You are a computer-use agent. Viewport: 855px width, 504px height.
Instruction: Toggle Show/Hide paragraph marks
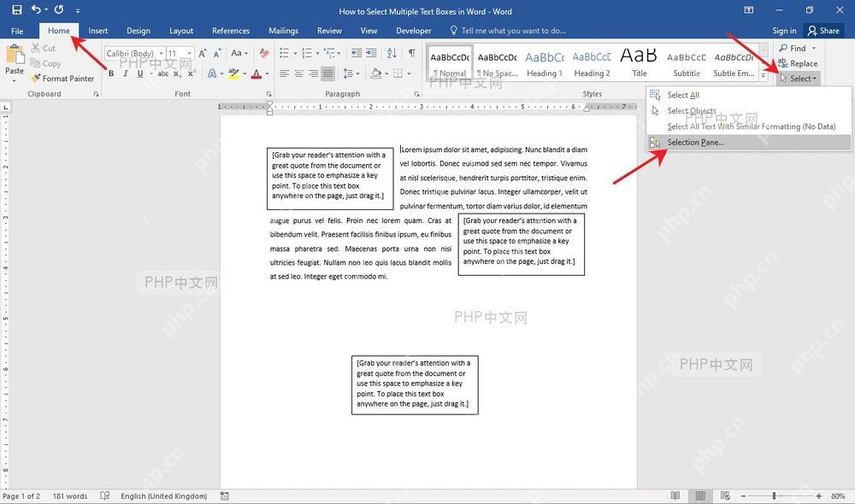pos(412,54)
